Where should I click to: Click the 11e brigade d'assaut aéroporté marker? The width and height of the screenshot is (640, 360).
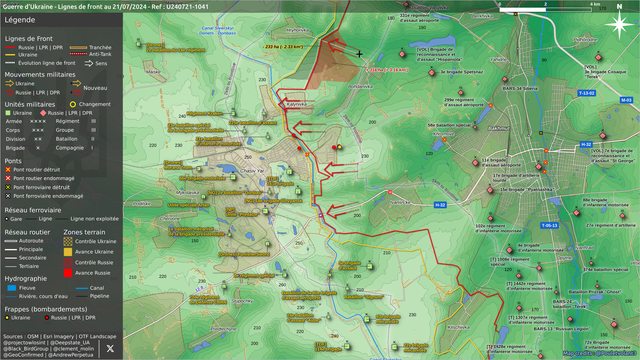click(476, 162)
